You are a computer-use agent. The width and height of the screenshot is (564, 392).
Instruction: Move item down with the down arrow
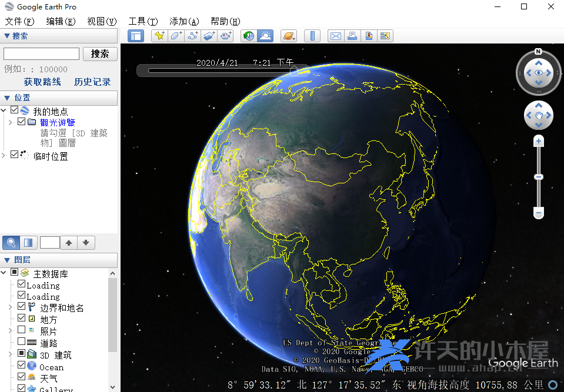pos(86,243)
